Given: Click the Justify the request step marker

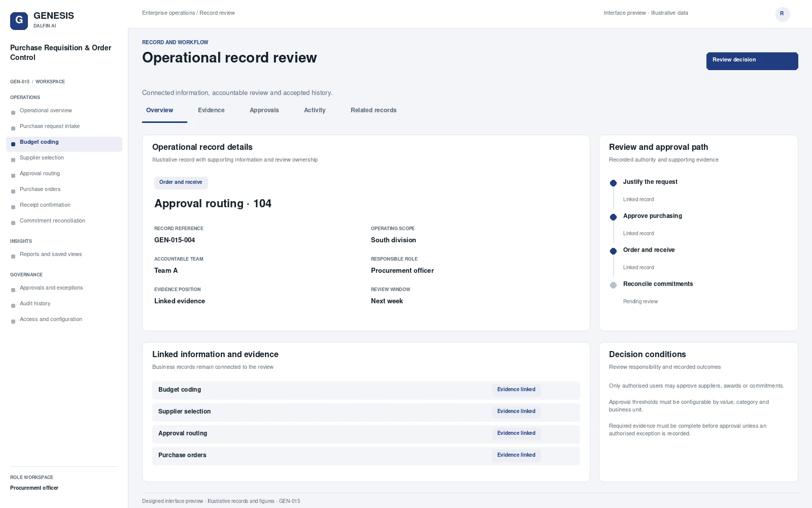Looking at the screenshot, I should [613, 183].
